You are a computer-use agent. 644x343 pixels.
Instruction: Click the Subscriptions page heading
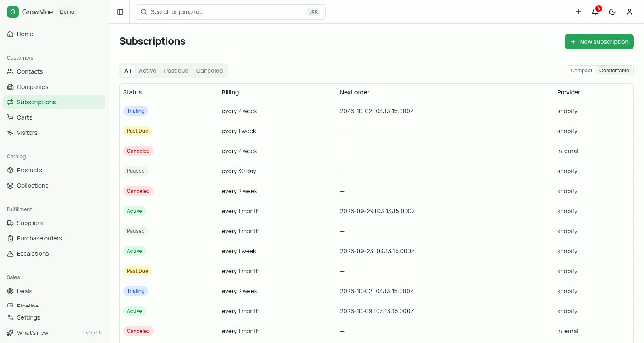pos(152,41)
